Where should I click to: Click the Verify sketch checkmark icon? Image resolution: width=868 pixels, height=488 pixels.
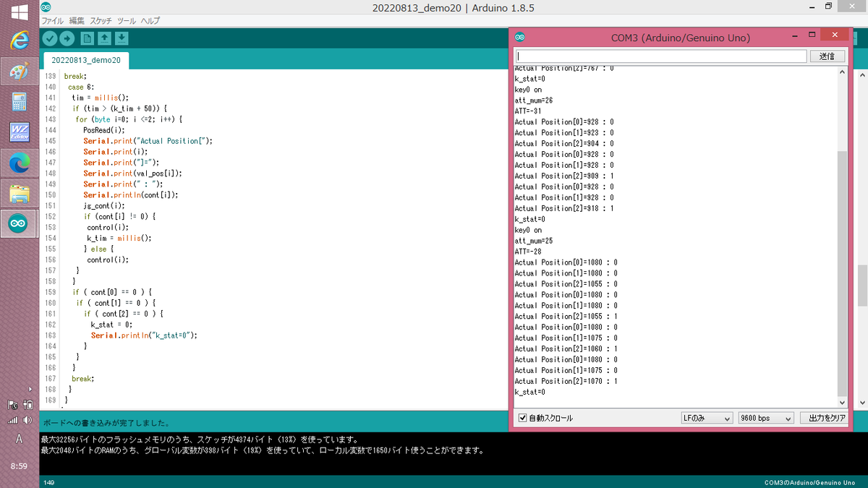[50, 38]
